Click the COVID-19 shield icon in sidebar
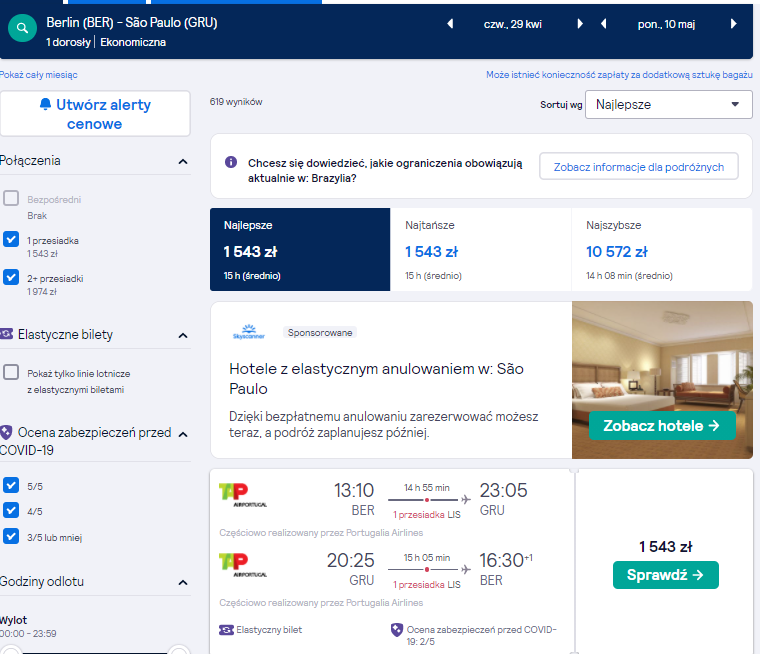This screenshot has width=760, height=654. (6, 432)
